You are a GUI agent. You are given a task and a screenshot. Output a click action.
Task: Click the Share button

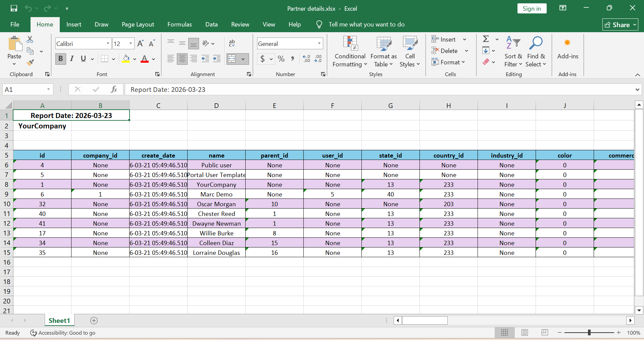620,24
